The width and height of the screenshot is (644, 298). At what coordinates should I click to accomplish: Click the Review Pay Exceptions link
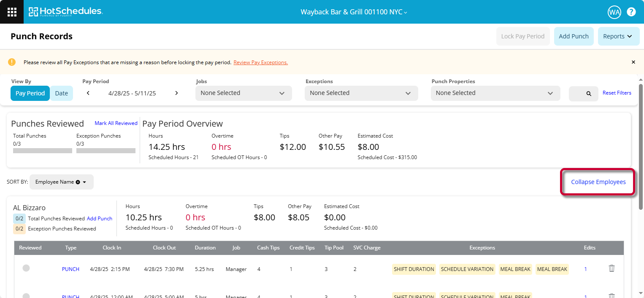point(260,62)
